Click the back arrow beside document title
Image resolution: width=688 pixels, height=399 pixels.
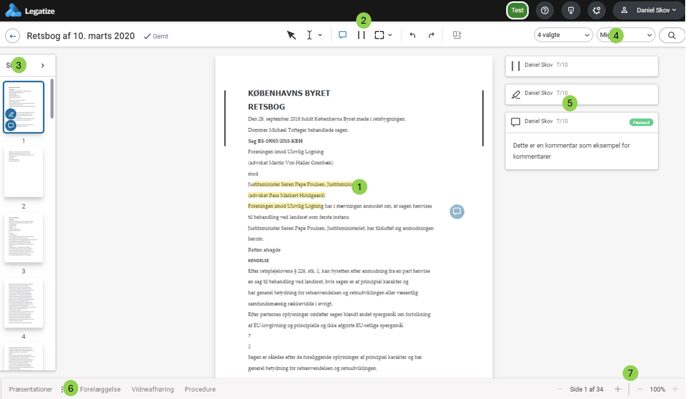[13, 36]
